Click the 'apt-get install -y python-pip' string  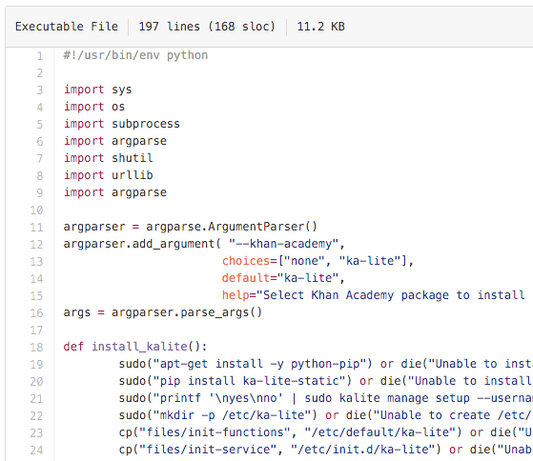click(x=259, y=364)
